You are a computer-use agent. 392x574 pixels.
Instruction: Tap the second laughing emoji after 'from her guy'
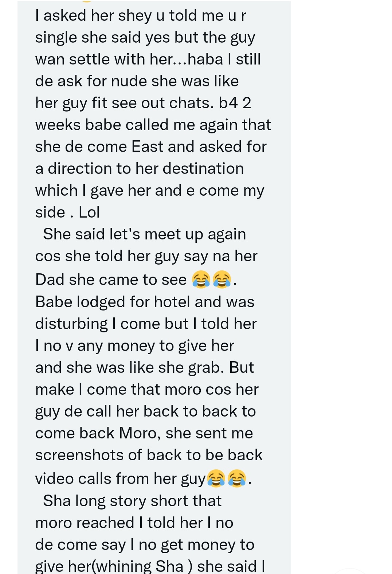pyautogui.click(x=237, y=479)
